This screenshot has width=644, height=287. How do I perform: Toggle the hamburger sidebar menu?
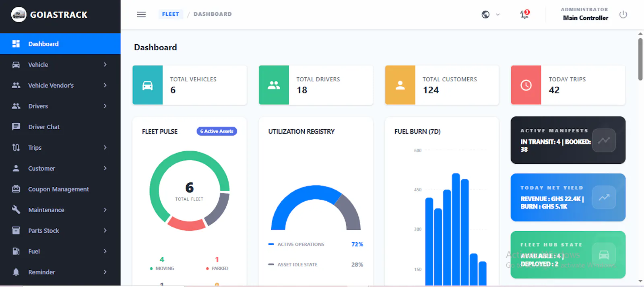click(141, 14)
